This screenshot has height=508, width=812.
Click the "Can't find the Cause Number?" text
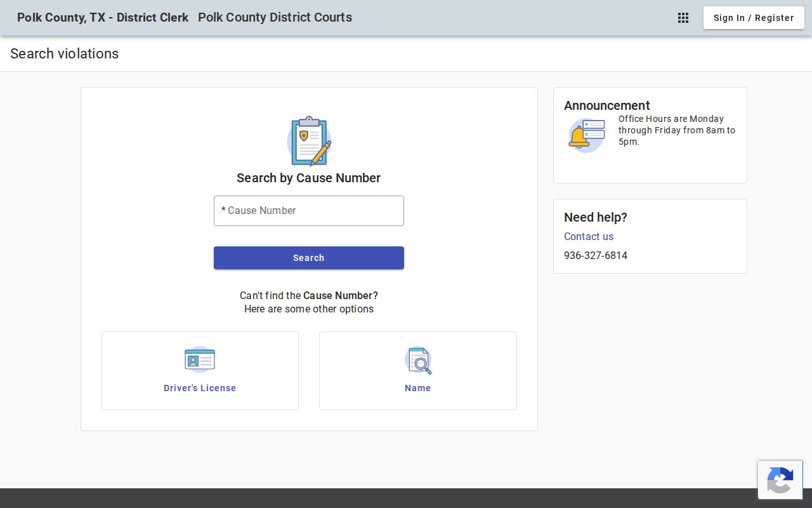(x=309, y=295)
